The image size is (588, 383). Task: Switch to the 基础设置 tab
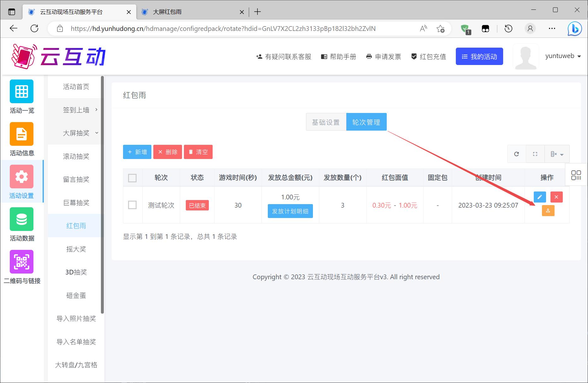[x=326, y=122]
